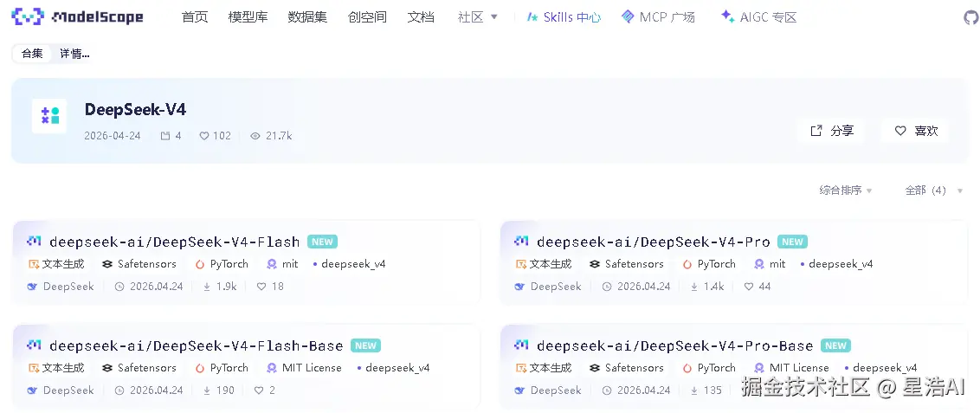Open deepseek-ai/DeepSeek-V4-Flash model link
980x413 pixels.
[x=174, y=242]
